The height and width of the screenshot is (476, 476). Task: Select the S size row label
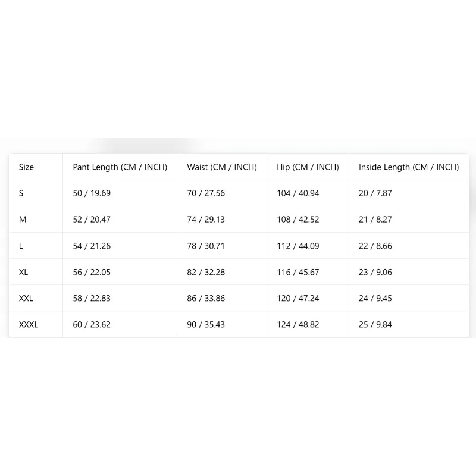tap(21, 193)
